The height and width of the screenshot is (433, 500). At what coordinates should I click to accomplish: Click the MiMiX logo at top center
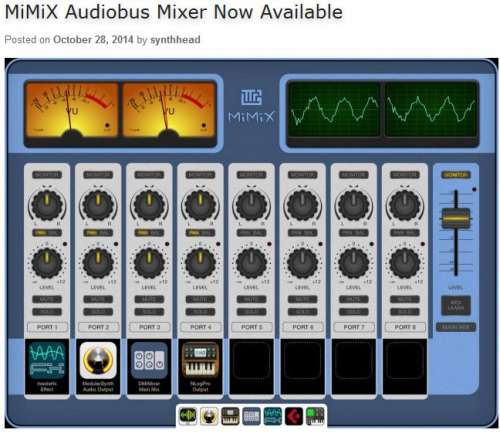tap(252, 106)
